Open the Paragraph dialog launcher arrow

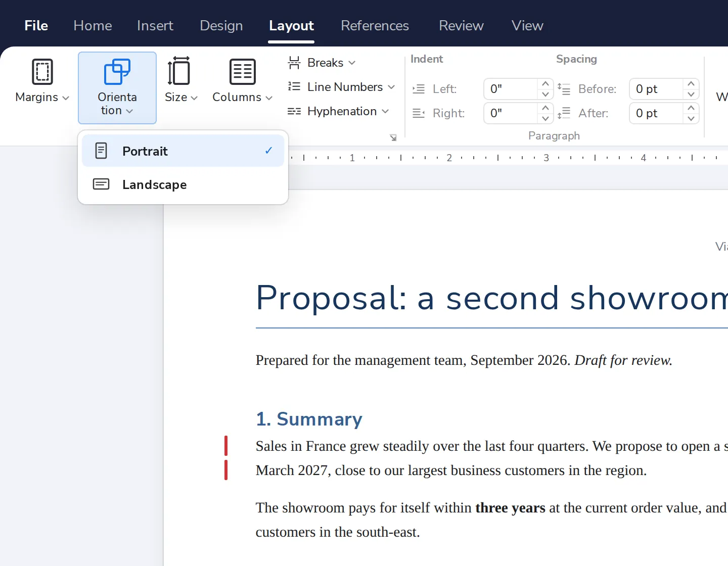point(393,137)
